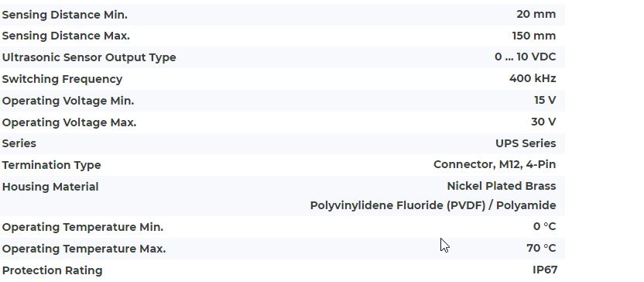
Task: Click the Operating Voltage Min. label
Action: pos(68,101)
